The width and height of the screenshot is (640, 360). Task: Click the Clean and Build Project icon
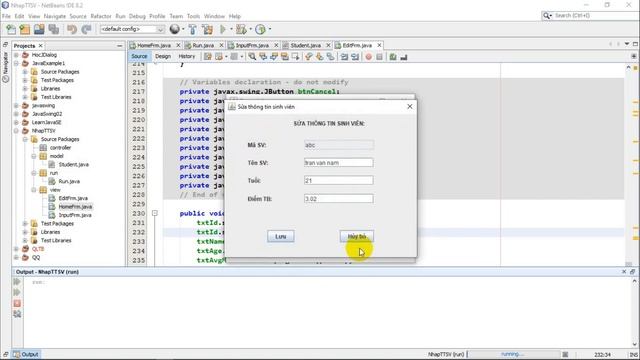pyautogui.click(x=207, y=29)
